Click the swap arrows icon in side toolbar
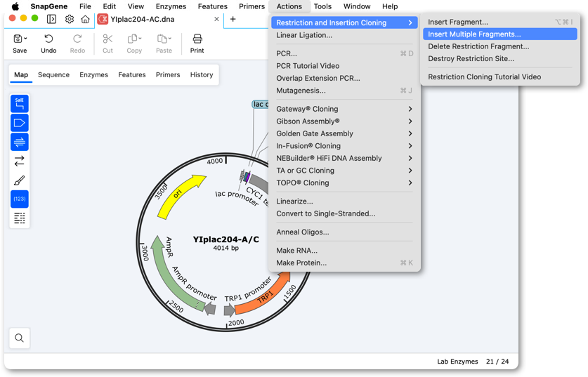Image resolution: width=588 pixels, height=377 pixels. click(x=20, y=161)
